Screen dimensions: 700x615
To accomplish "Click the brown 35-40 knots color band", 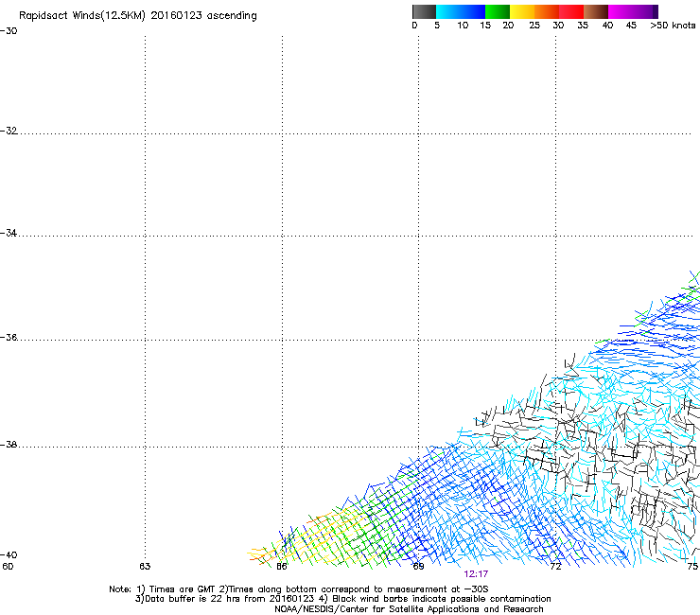I will (596, 11).
